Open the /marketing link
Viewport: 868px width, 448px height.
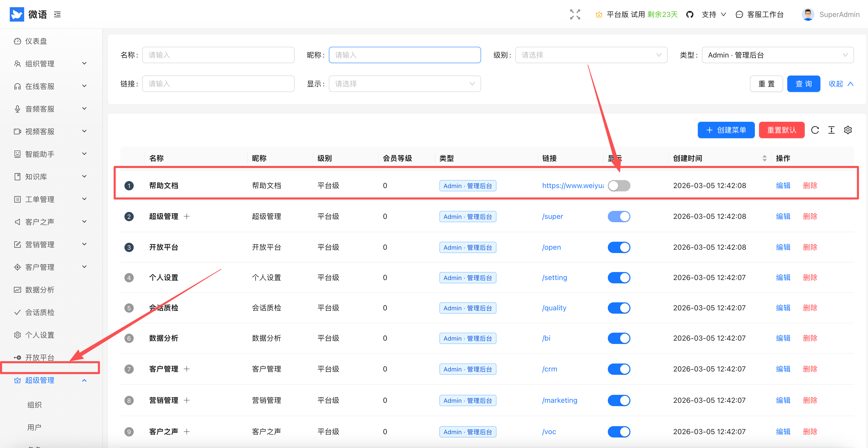pos(559,400)
